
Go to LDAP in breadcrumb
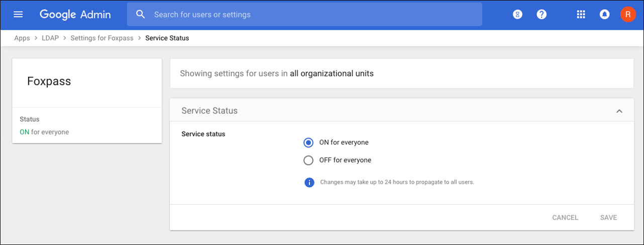pos(50,38)
